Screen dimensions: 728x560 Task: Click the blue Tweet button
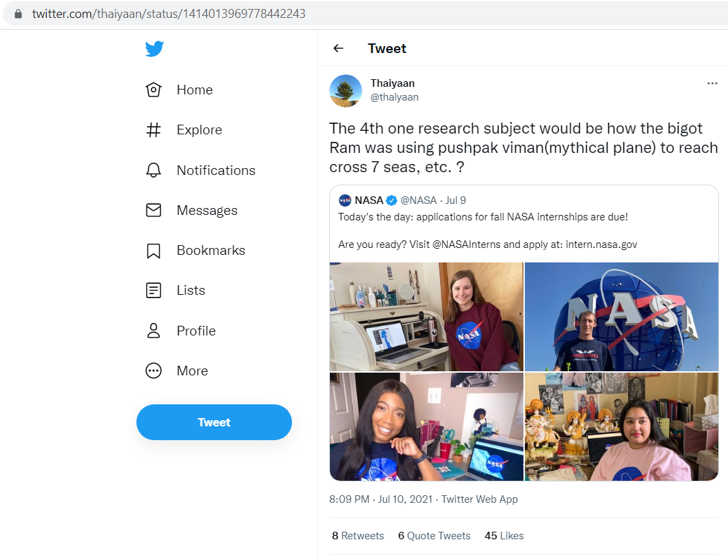click(214, 422)
